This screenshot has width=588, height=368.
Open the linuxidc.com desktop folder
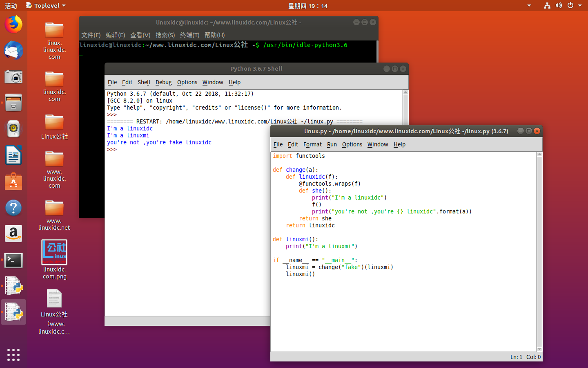point(54,86)
